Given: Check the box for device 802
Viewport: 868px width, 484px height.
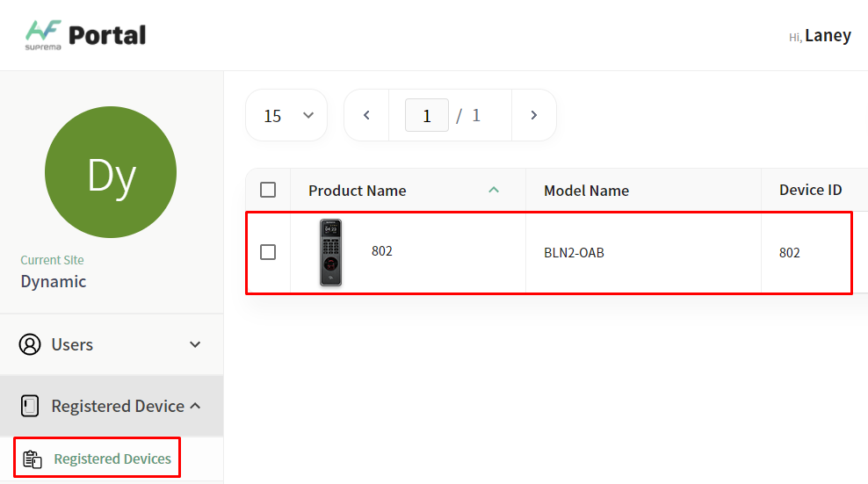Looking at the screenshot, I should pyautogui.click(x=268, y=252).
